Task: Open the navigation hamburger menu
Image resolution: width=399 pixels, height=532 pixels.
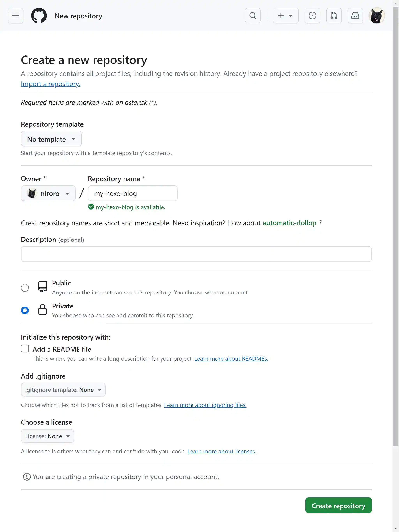Action: 15,15
